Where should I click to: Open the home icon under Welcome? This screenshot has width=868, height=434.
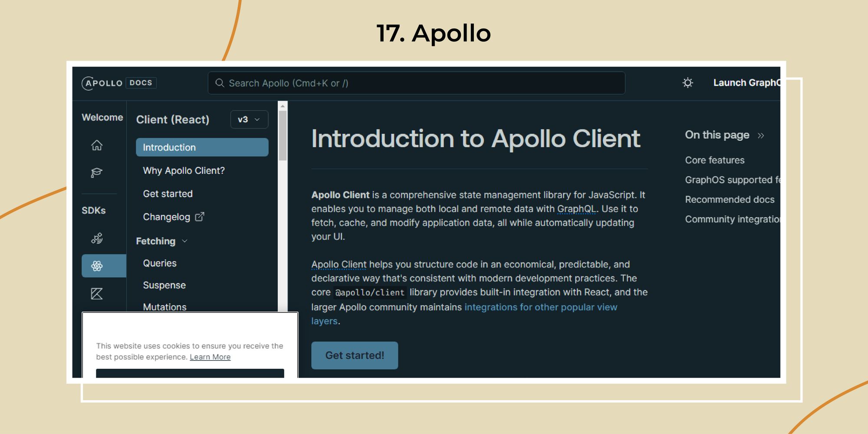(97, 145)
